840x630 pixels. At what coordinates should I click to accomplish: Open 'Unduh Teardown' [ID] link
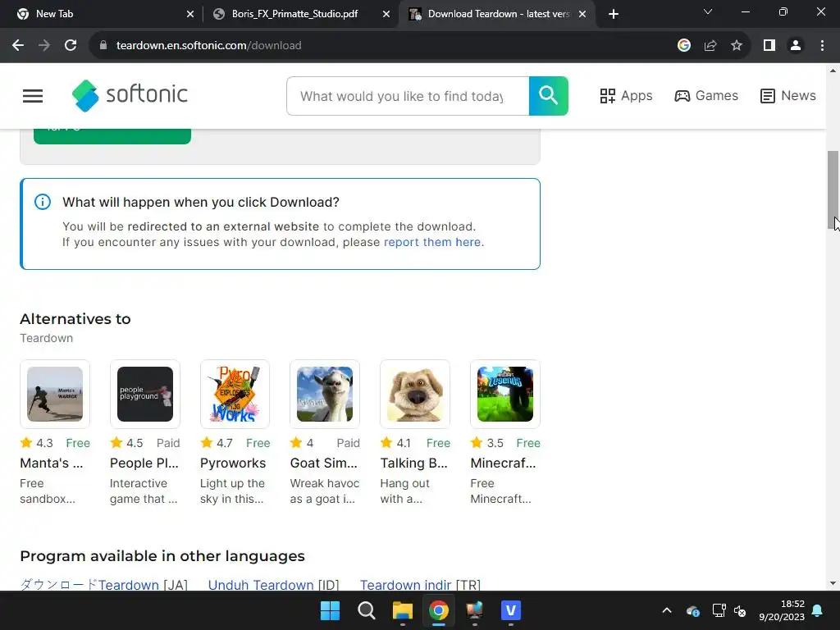click(x=273, y=584)
